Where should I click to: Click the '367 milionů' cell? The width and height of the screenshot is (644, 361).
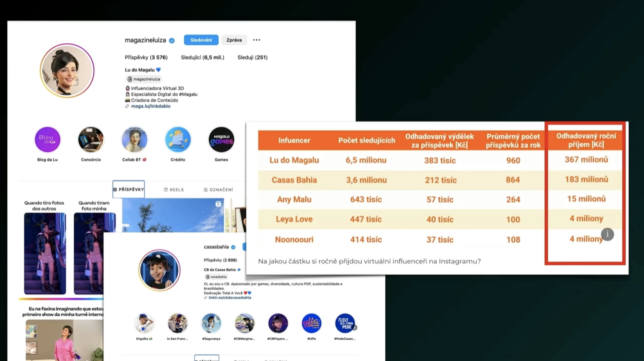(586, 160)
